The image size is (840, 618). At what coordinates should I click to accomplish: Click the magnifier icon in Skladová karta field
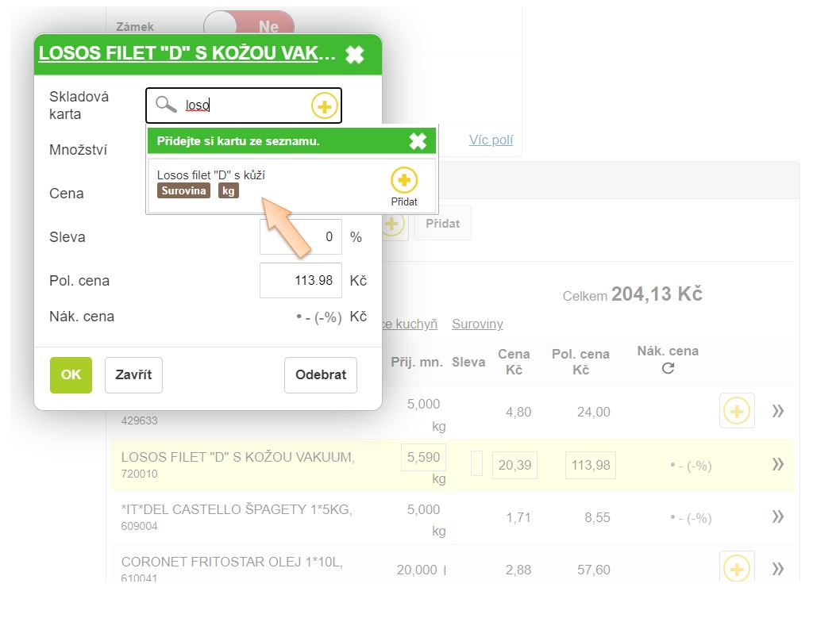[x=165, y=105]
